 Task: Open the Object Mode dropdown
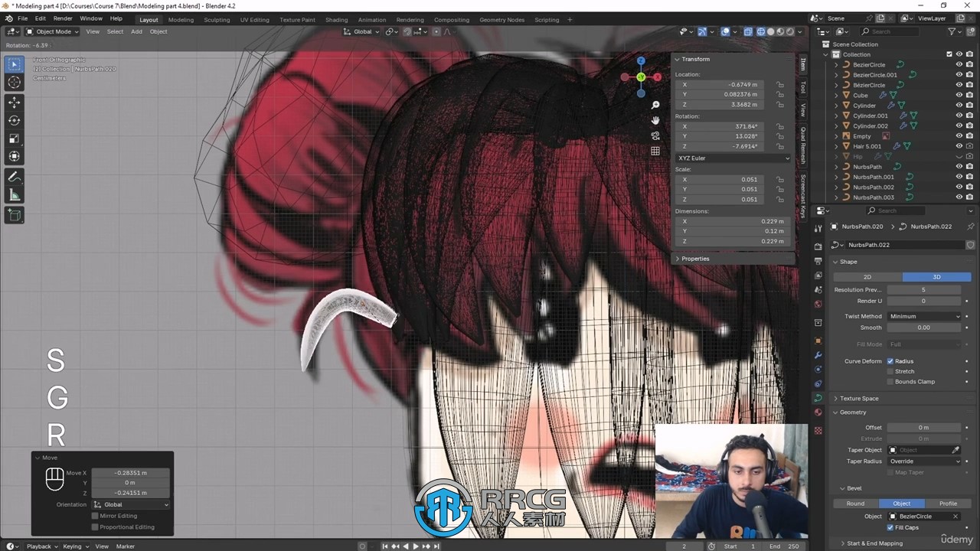click(x=52, y=31)
